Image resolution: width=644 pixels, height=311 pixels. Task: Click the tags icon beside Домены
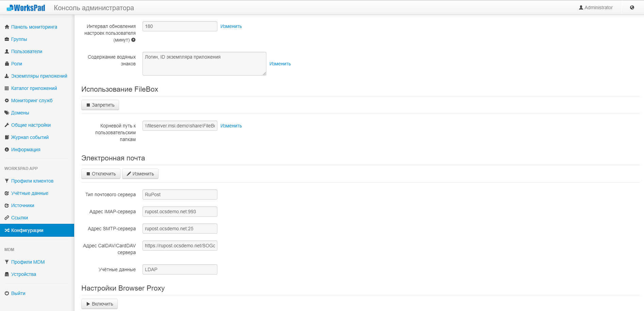(7, 113)
